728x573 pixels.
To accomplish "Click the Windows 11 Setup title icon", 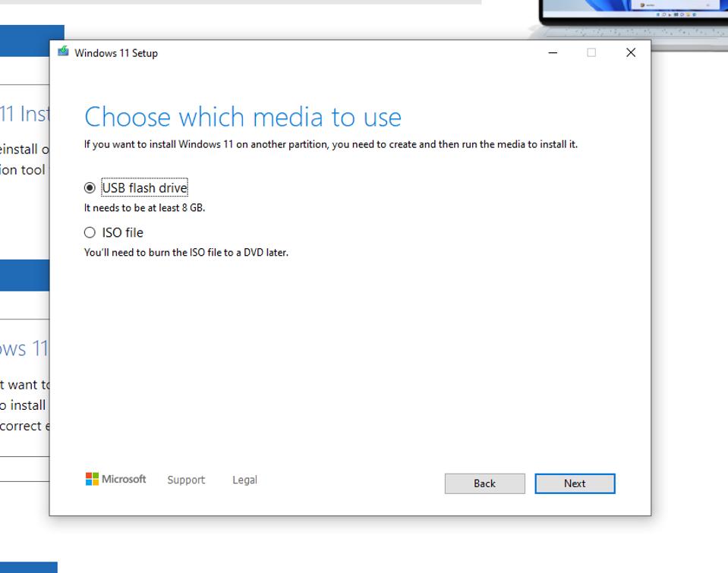I will (x=63, y=52).
